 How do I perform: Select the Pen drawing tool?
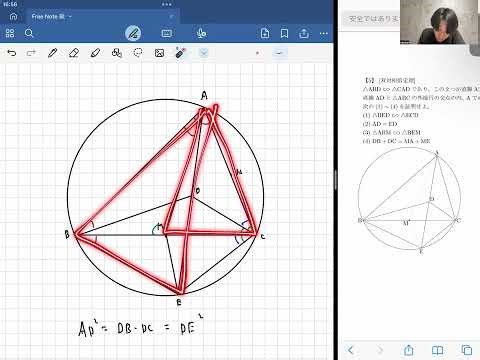pos(52,53)
